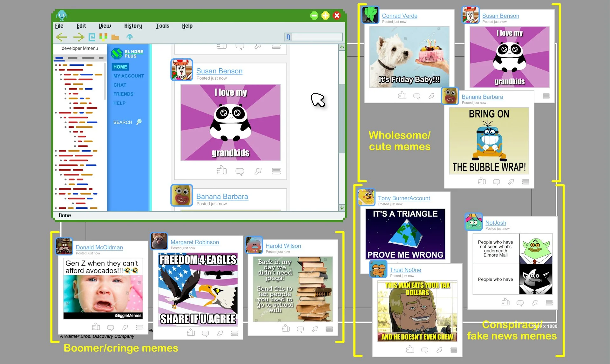Like Donald McOldman's Gen Z post

[96, 327]
